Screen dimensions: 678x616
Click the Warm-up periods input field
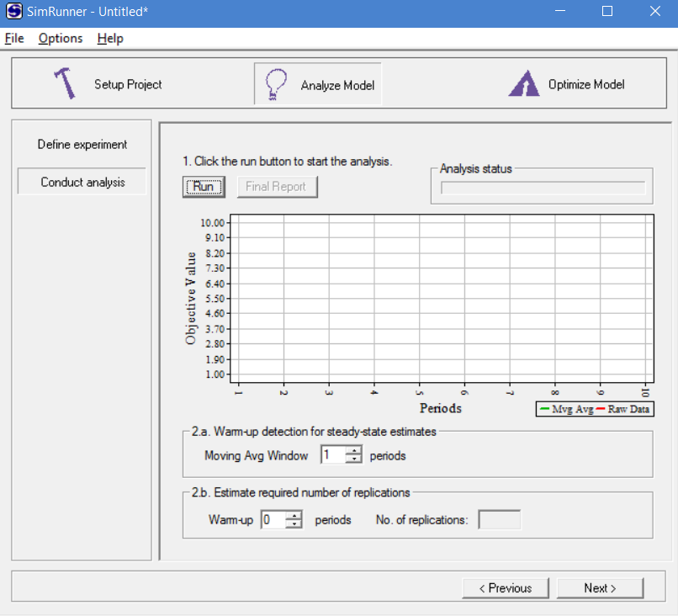[273, 519]
